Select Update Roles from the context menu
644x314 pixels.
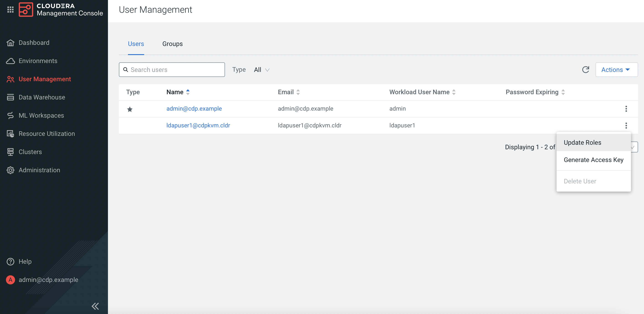click(x=582, y=143)
